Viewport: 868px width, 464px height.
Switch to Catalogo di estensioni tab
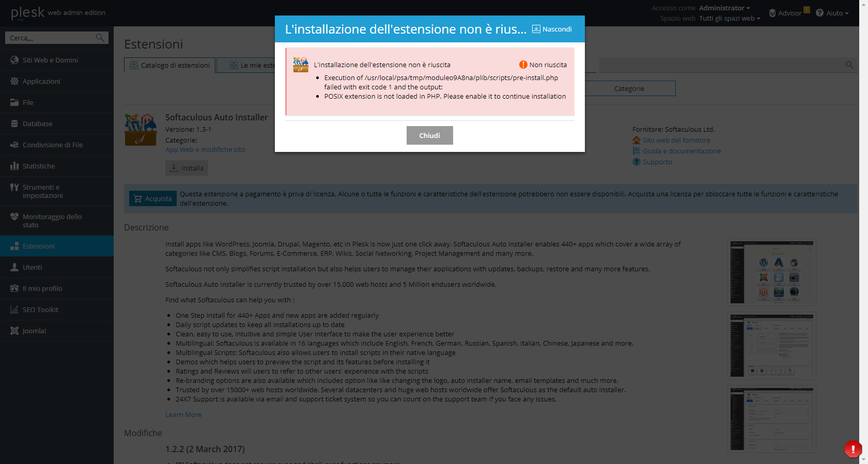(x=170, y=65)
